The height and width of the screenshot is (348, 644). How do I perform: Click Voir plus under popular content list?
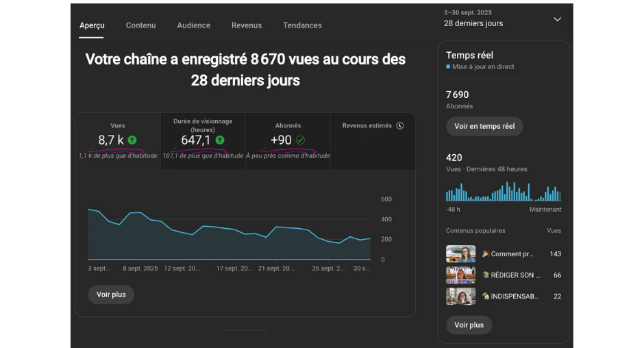click(x=469, y=325)
